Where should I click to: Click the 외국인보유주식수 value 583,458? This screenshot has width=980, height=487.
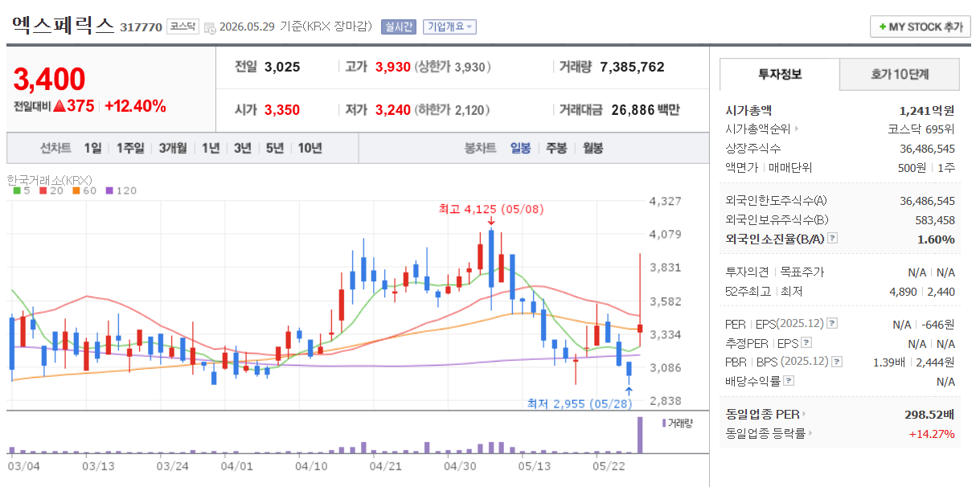coord(935,220)
